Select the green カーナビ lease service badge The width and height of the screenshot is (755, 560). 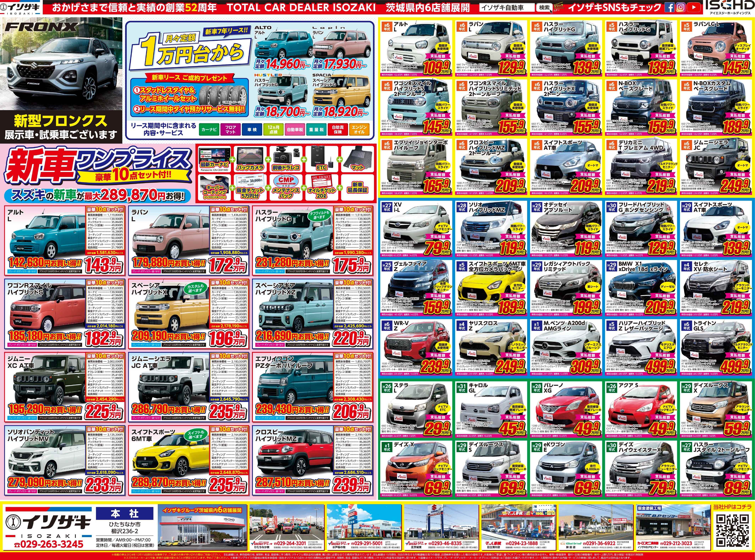coord(209,130)
